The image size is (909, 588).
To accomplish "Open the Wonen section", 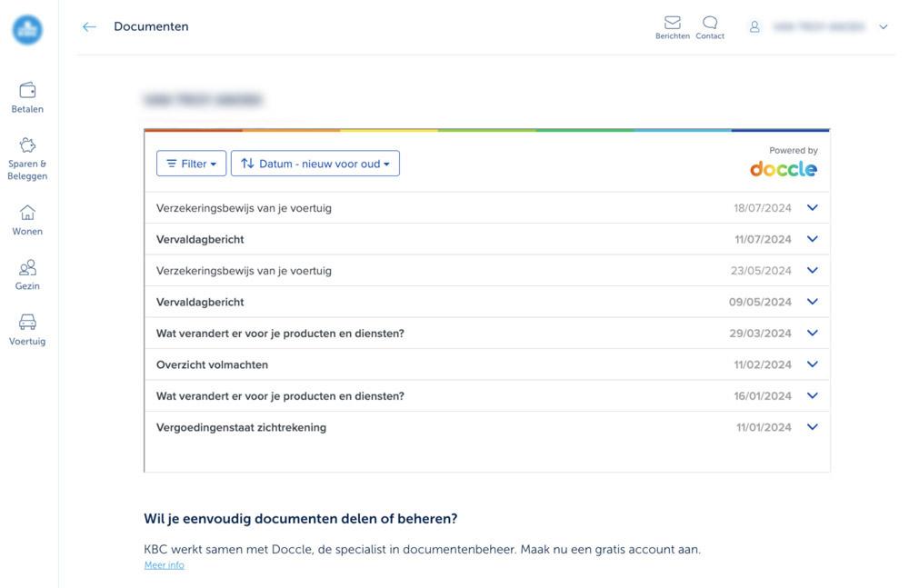I will tap(27, 219).
